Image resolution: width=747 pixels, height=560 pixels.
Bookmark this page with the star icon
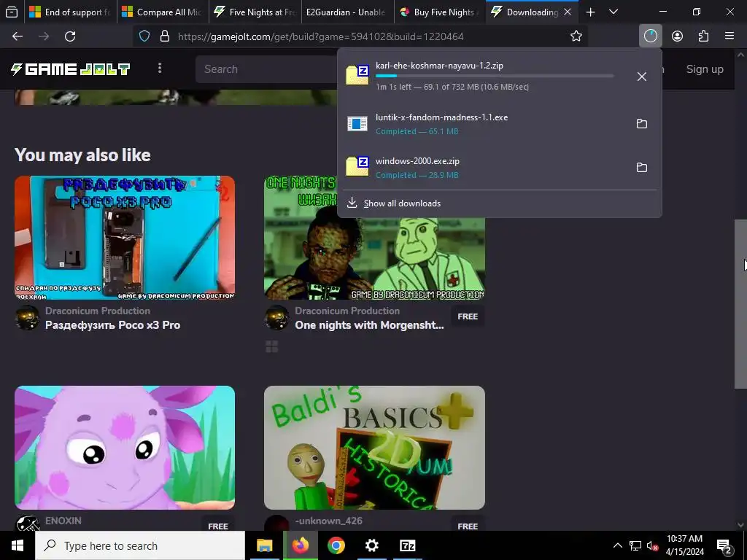(576, 36)
